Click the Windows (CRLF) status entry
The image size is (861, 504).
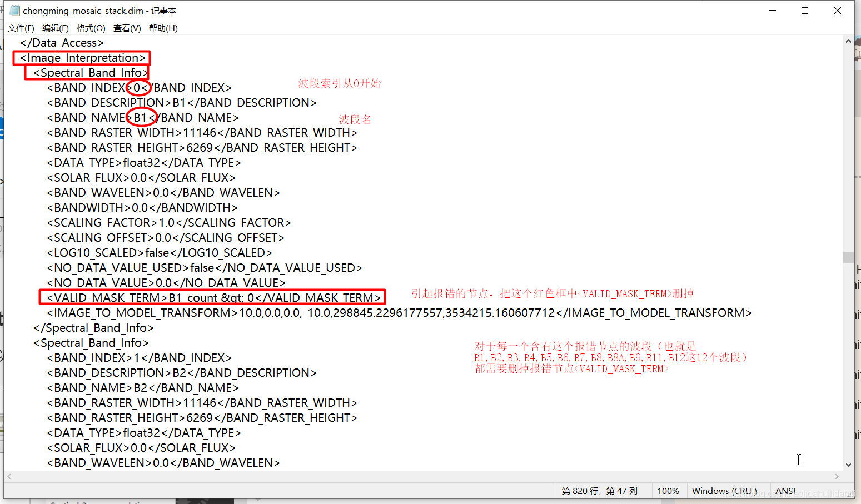pos(724,491)
